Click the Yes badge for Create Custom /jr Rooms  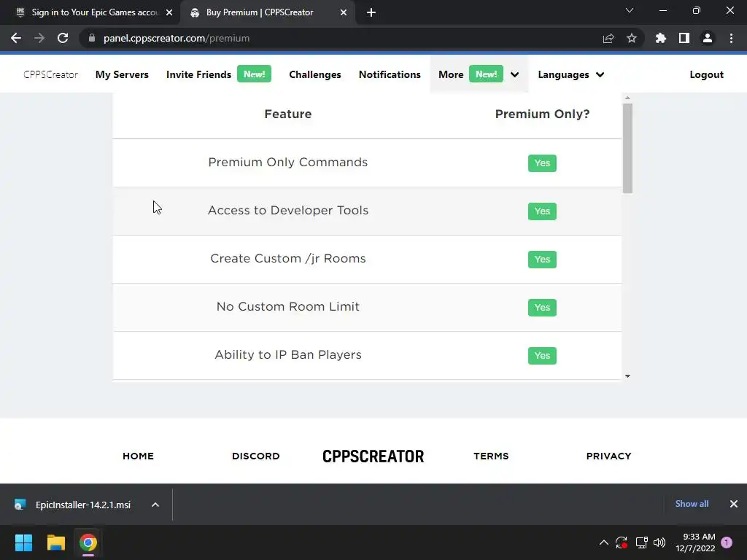542,259
